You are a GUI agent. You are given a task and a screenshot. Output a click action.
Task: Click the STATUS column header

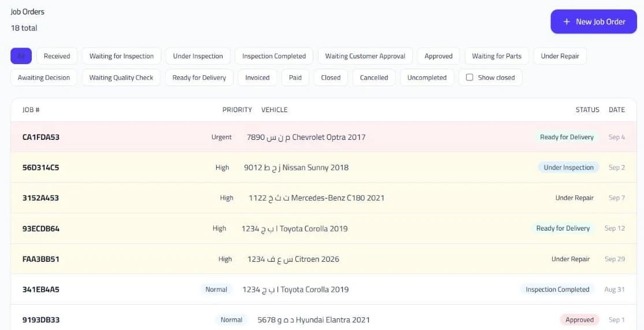(587, 110)
